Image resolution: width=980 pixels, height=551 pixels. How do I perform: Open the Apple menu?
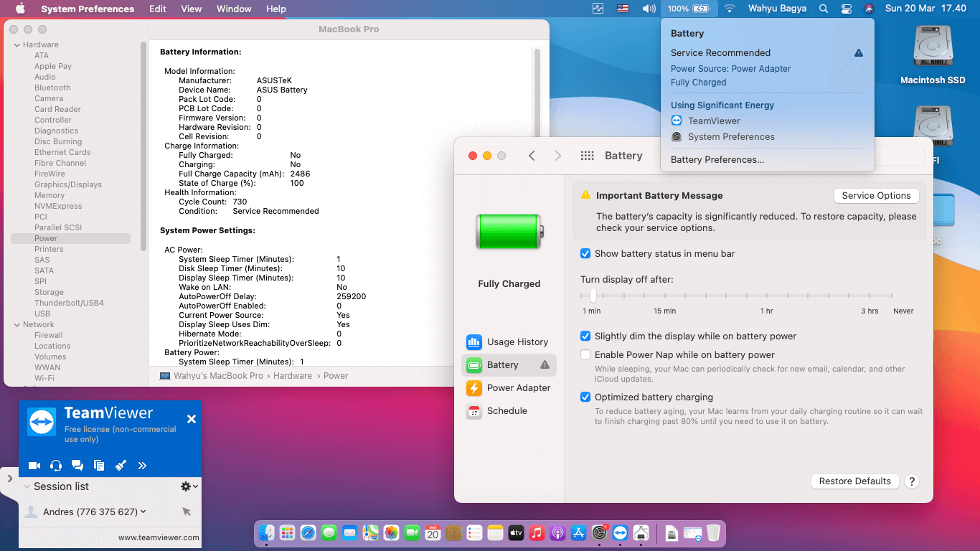tap(20, 9)
